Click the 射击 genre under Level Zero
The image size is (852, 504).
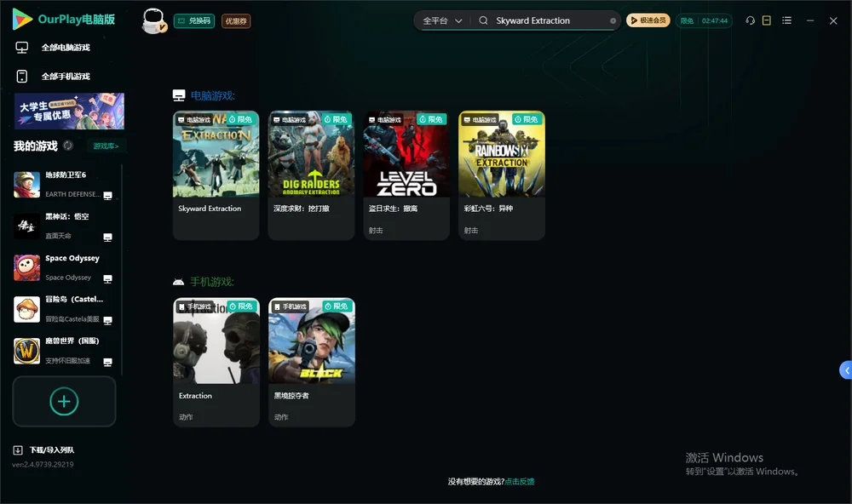pyautogui.click(x=376, y=231)
